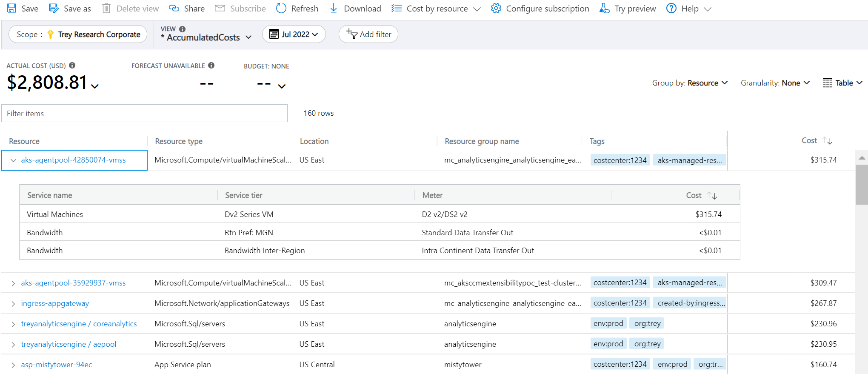The height and width of the screenshot is (374, 868).
Task: Open Configure subscription gear icon
Action: click(496, 9)
